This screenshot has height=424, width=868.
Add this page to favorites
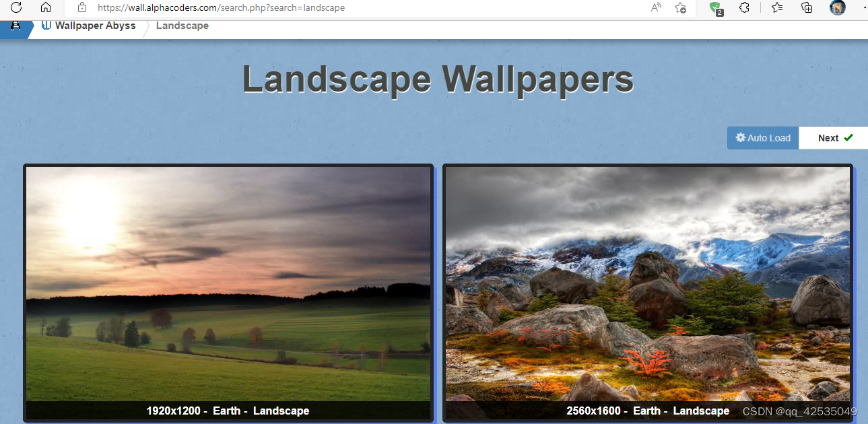click(x=680, y=9)
